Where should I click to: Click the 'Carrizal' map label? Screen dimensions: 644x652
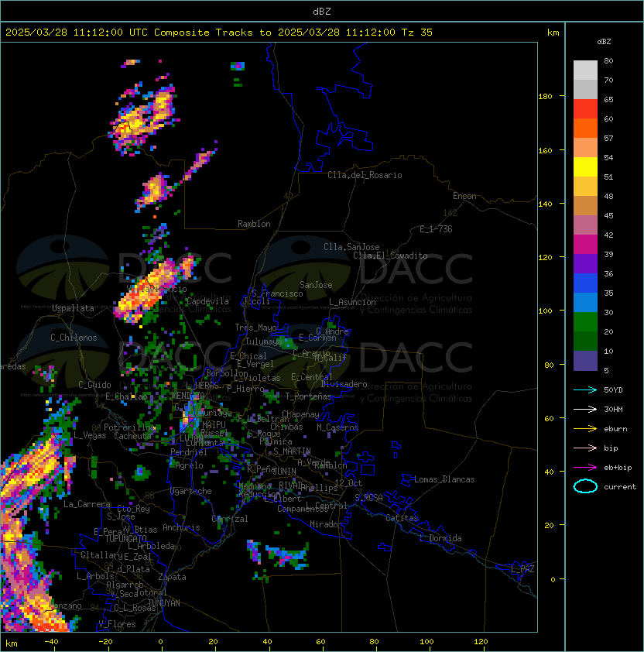pyautogui.click(x=230, y=519)
